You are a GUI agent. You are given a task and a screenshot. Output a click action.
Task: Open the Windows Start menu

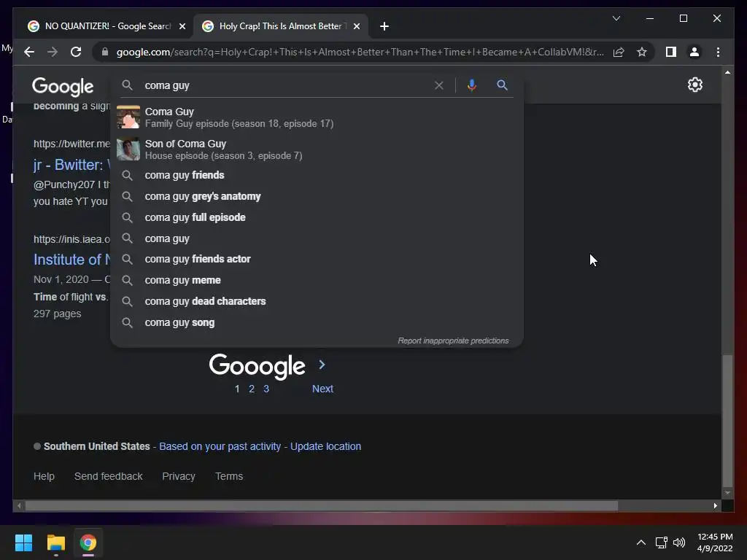pyautogui.click(x=23, y=542)
